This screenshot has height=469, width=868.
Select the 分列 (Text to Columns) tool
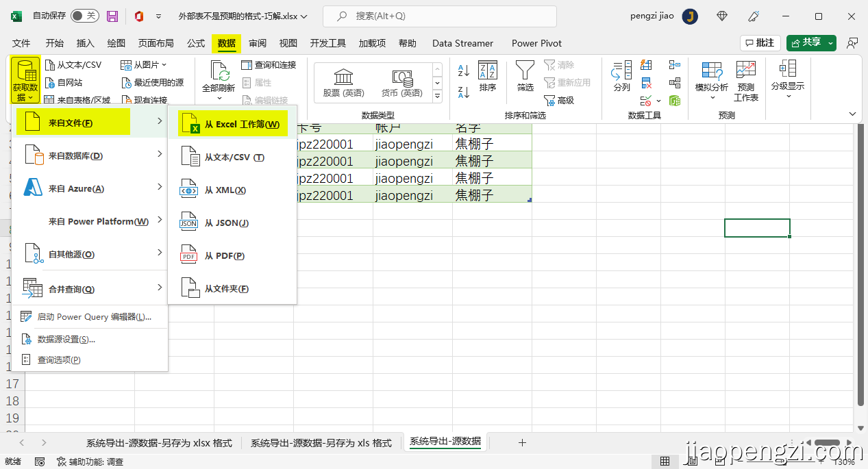pyautogui.click(x=620, y=81)
